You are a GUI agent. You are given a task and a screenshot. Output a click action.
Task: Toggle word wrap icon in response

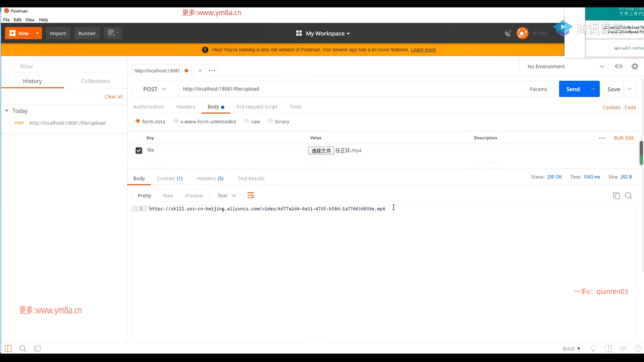pyautogui.click(x=251, y=195)
